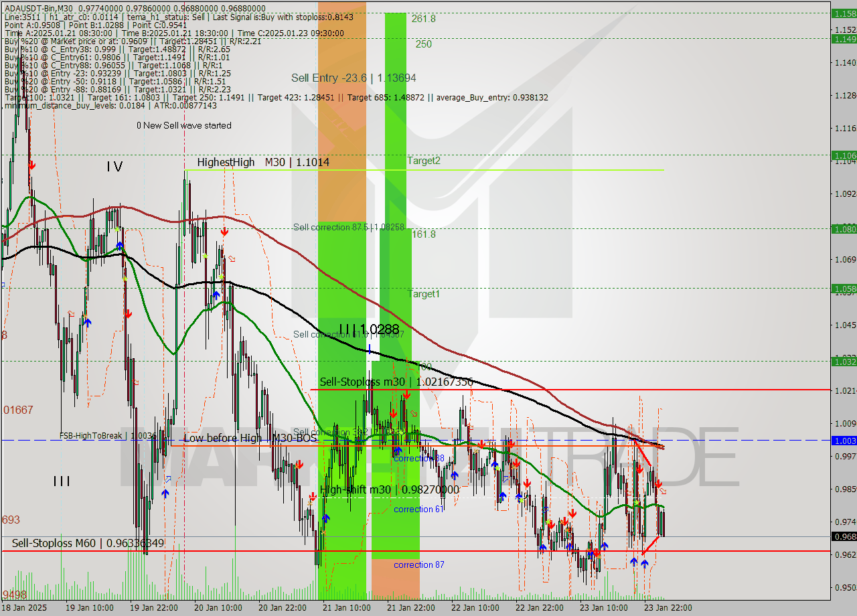Click the '0 New Sell wave started' text
The image size is (857, 616).
tap(184, 125)
